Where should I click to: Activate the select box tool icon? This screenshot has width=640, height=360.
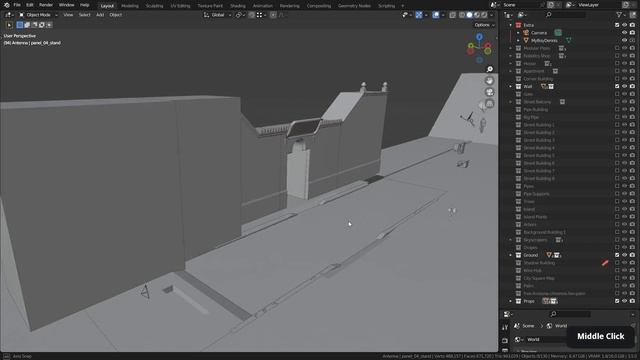[9, 25]
